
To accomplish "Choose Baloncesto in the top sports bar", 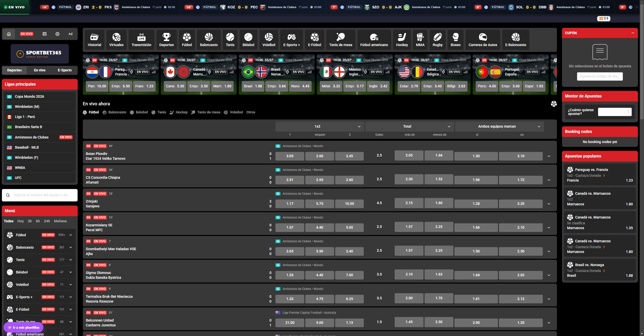I will tap(209, 40).
